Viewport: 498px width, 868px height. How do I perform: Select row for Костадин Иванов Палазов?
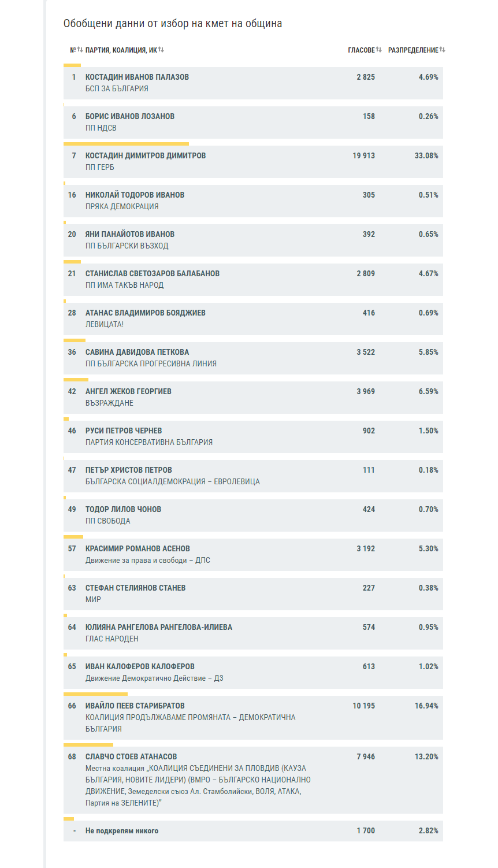[x=253, y=83]
